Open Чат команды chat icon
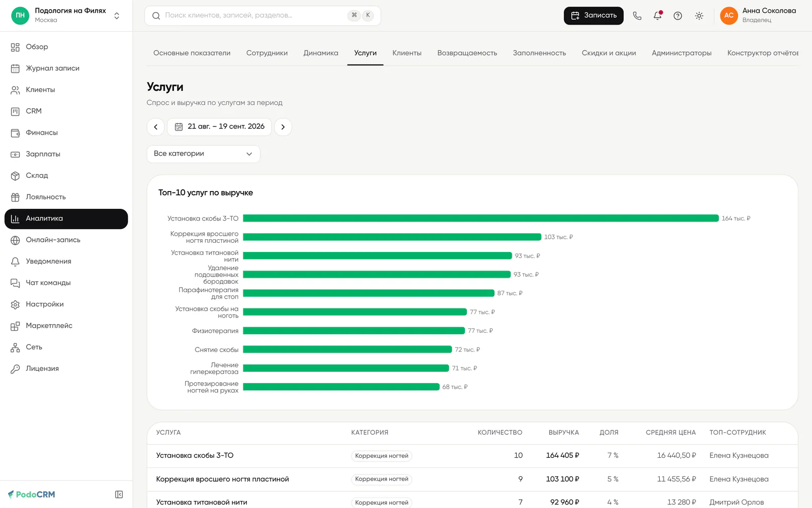This screenshot has width=812, height=508. coord(15,283)
